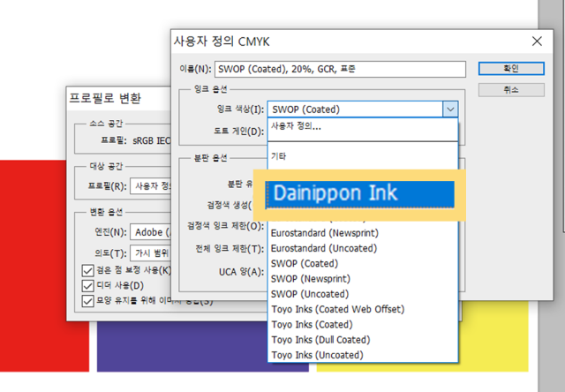Toggle 검은 점 보정 사용(K) checkbox
This screenshot has width=565, height=392.
tap(87, 270)
